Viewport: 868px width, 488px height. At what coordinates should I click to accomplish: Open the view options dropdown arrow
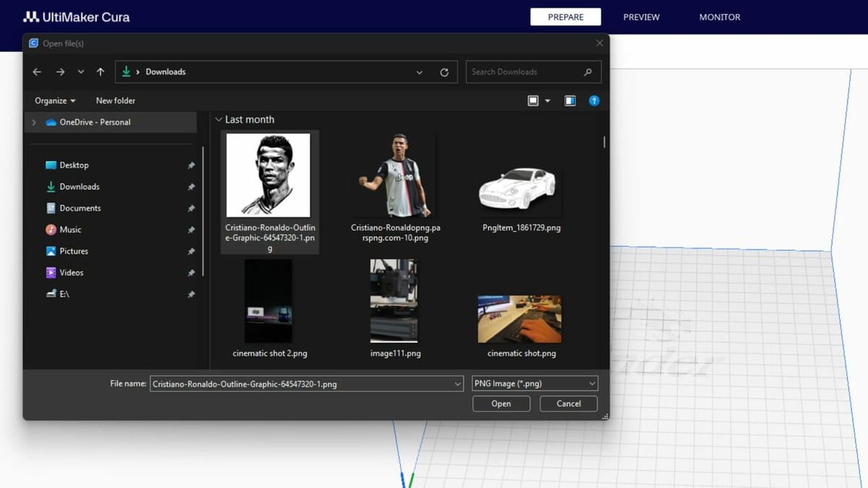pyautogui.click(x=548, y=101)
